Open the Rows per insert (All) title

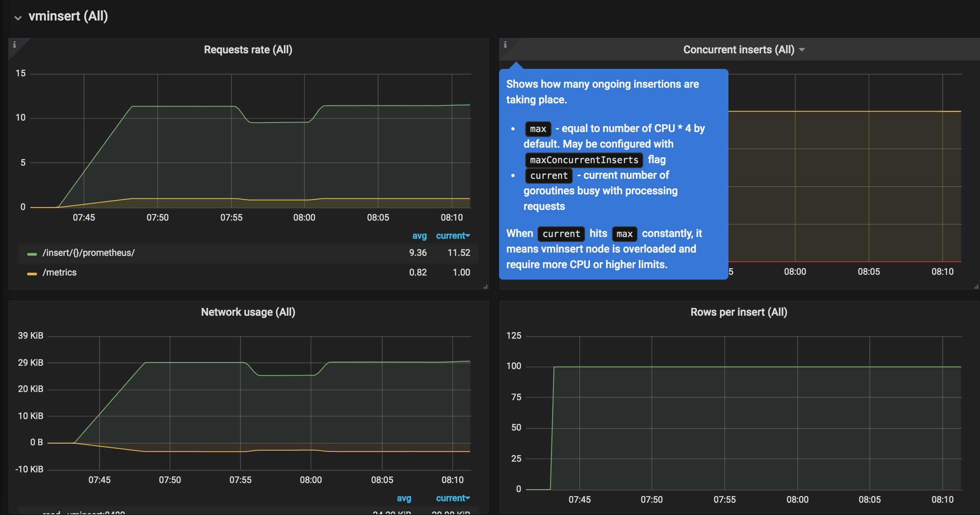tap(739, 312)
